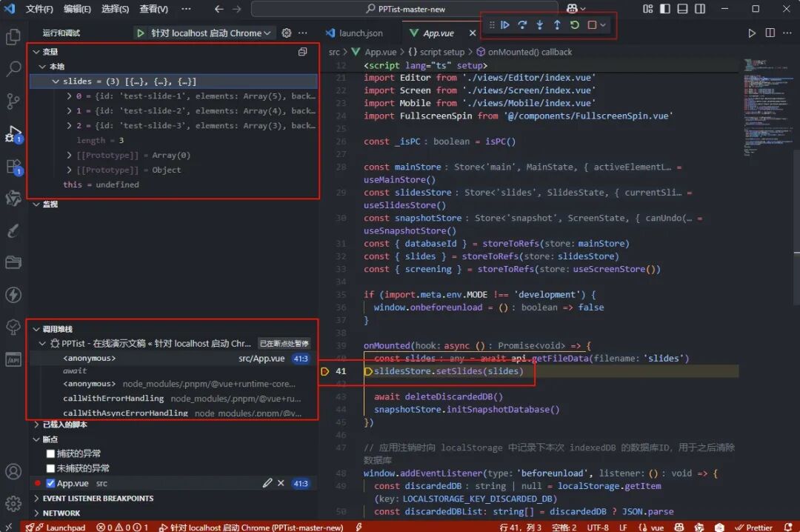Open Run and Debug activity icon
Image resolution: width=800 pixels, height=532 pixels.
(13, 134)
